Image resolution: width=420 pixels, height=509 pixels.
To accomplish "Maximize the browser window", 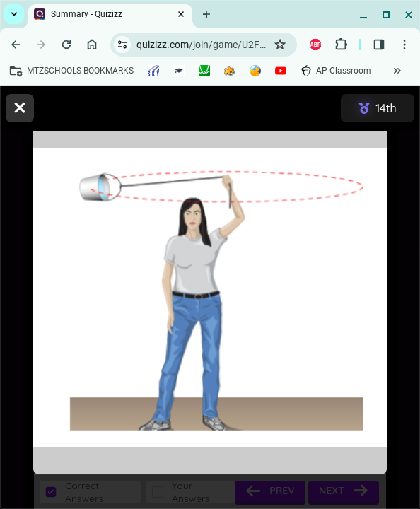I will (386, 15).
